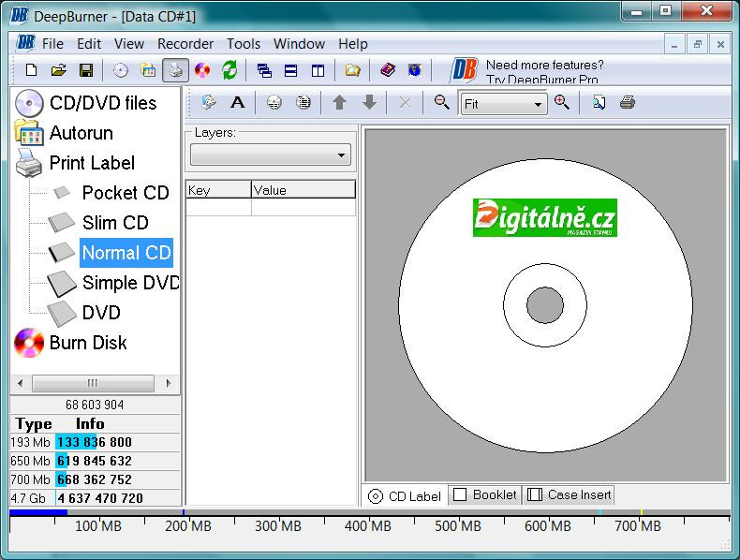This screenshot has height=560, width=740.
Task: Click the Save floppy disk icon
Action: coord(85,70)
